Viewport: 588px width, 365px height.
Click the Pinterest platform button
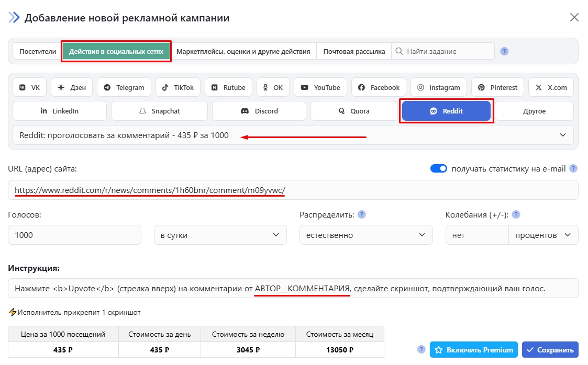click(497, 87)
